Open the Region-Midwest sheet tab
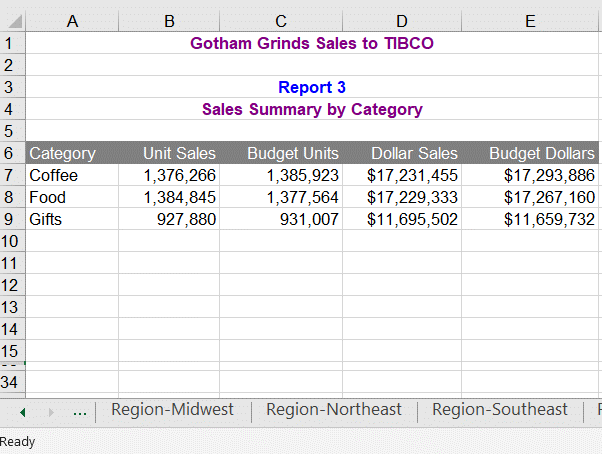This screenshot has height=454, width=602. point(172,410)
